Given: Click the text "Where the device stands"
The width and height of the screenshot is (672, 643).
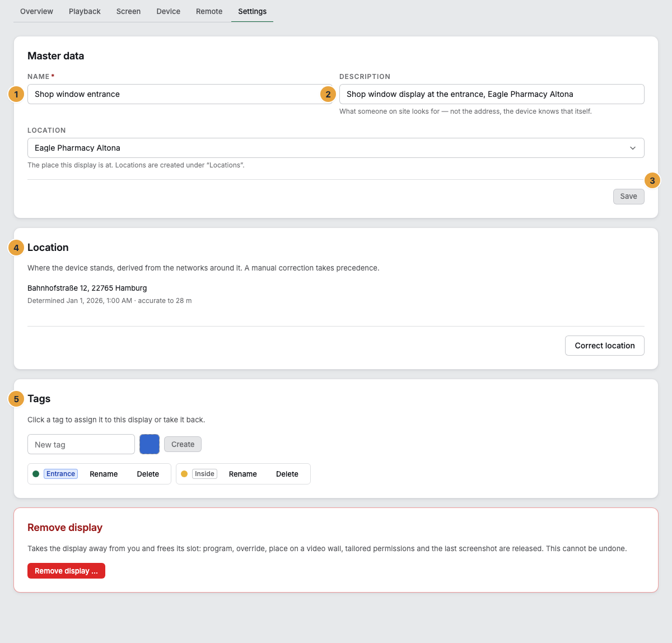Looking at the screenshot, I should click(x=203, y=268).
